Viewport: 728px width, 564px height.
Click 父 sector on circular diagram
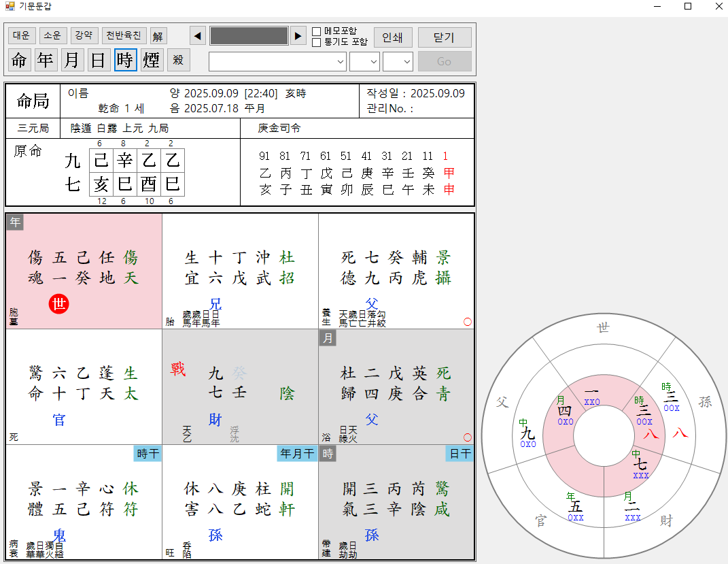pos(502,402)
